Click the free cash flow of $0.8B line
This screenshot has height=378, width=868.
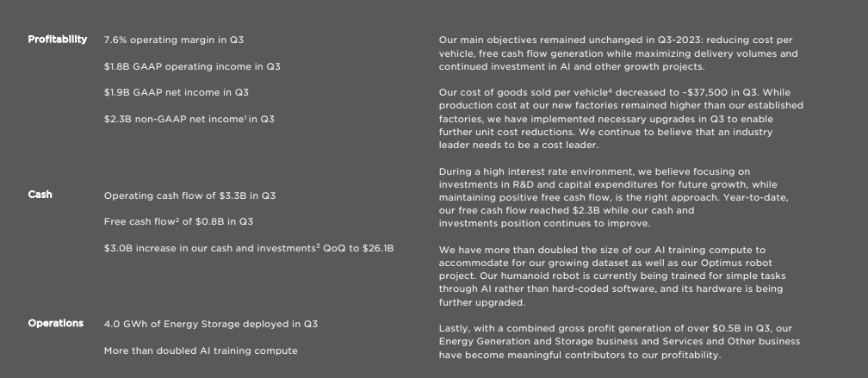178,221
